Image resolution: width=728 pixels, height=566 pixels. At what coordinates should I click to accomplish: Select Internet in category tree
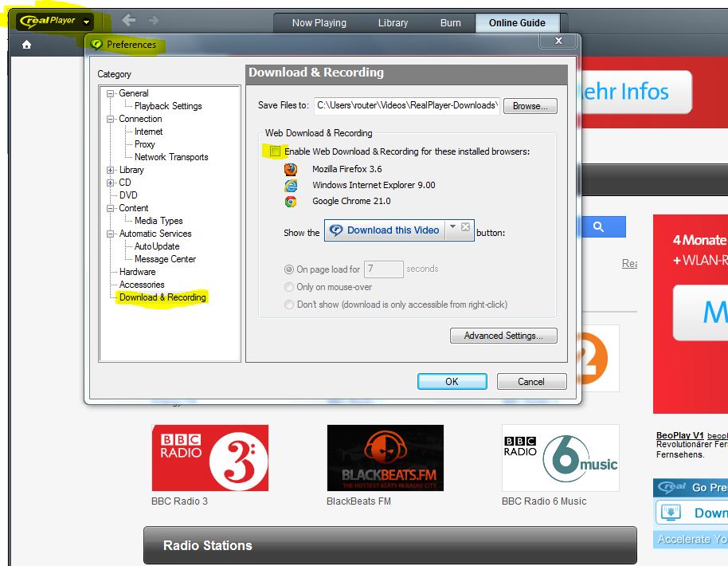(x=149, y=132)
